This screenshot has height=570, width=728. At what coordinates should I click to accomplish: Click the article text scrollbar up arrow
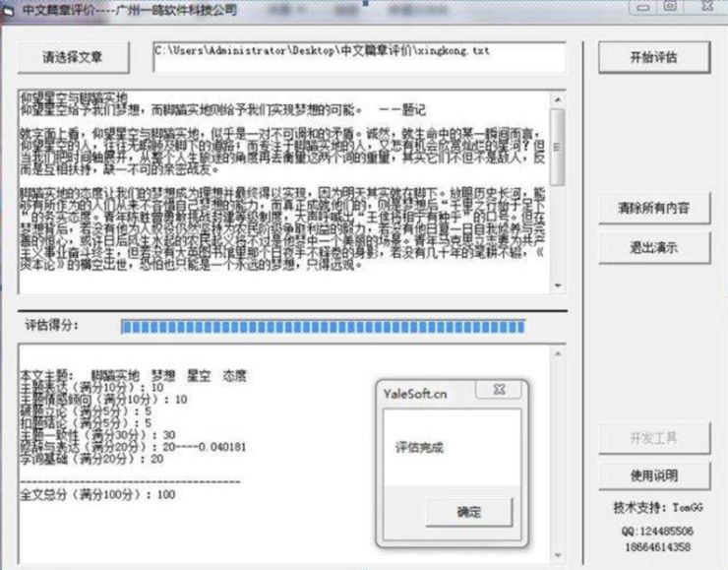[558, 99]
